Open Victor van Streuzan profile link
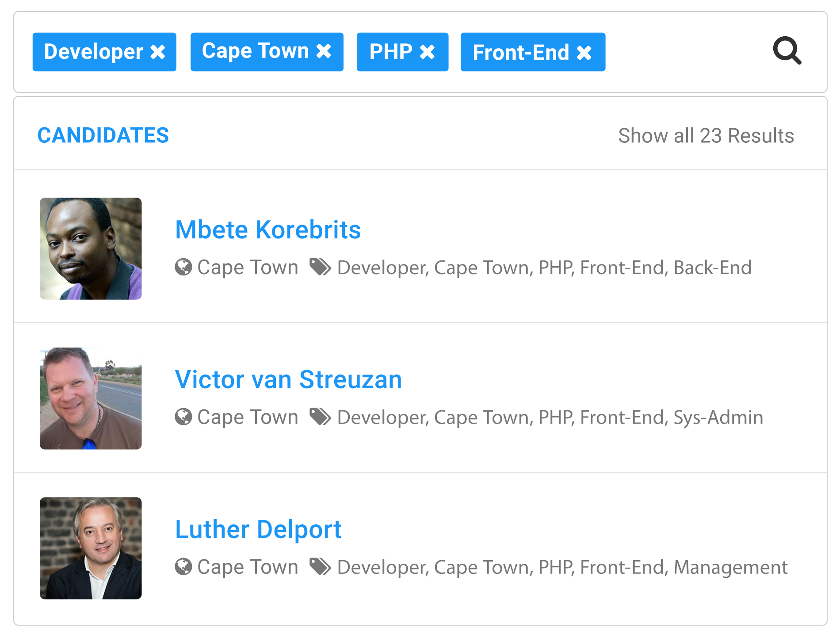This screenshot has height=638, width=840. click(x=288, y=380)
